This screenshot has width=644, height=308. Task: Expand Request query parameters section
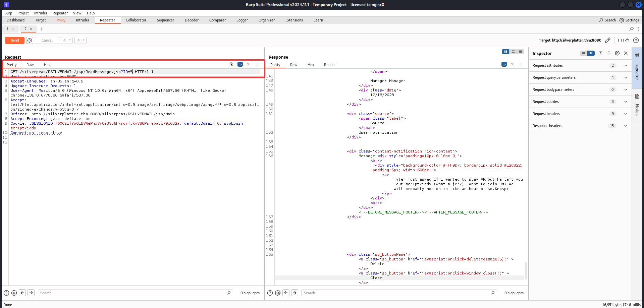[x=580, y=77]
